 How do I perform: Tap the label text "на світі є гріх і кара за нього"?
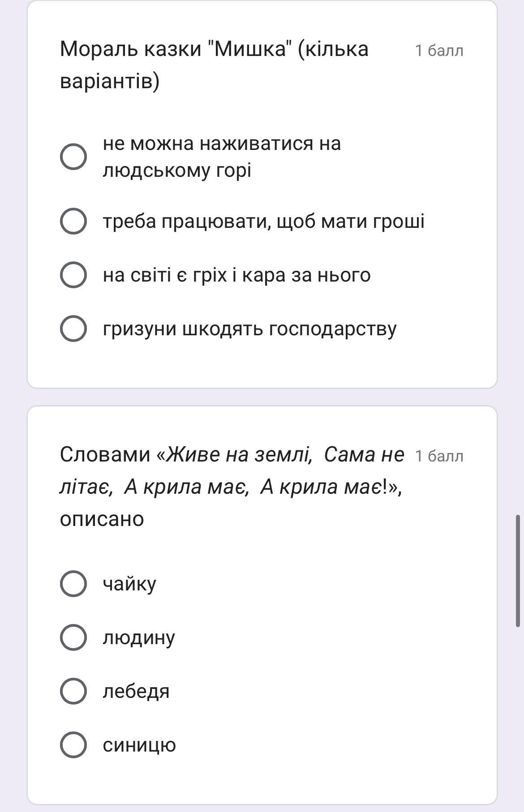tap(236, 275)
